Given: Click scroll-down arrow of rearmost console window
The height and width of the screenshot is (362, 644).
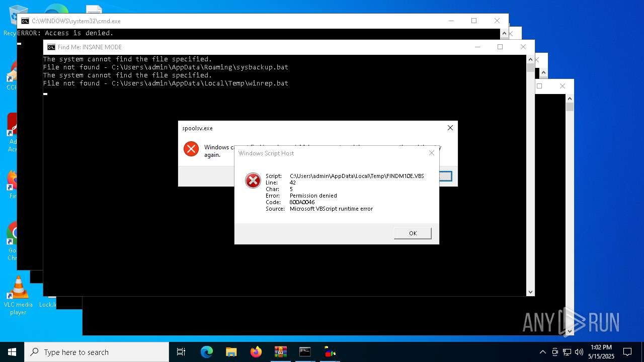Looking at the screenshot, I should (x=570, y=331).
